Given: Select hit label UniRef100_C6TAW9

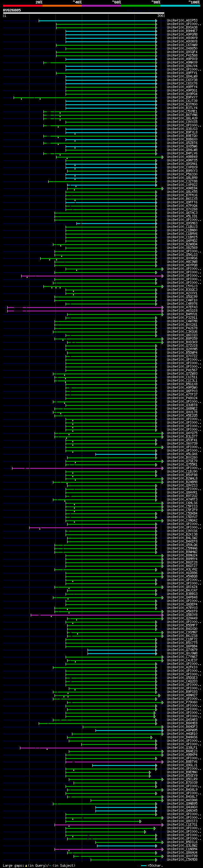Looking at the screenshot, I should pyautogui.click(x=182, y=45).
